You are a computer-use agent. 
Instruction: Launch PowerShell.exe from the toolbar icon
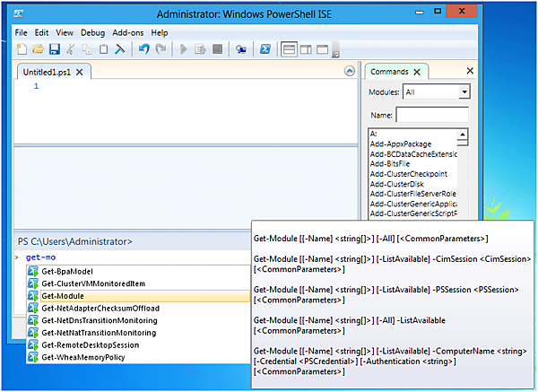(266, 49)
